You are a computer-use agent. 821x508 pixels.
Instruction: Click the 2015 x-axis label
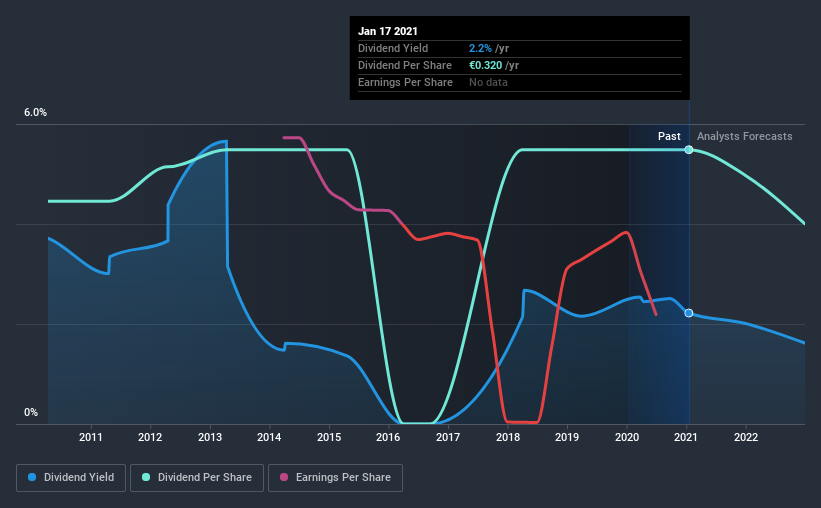coord(329,437)
